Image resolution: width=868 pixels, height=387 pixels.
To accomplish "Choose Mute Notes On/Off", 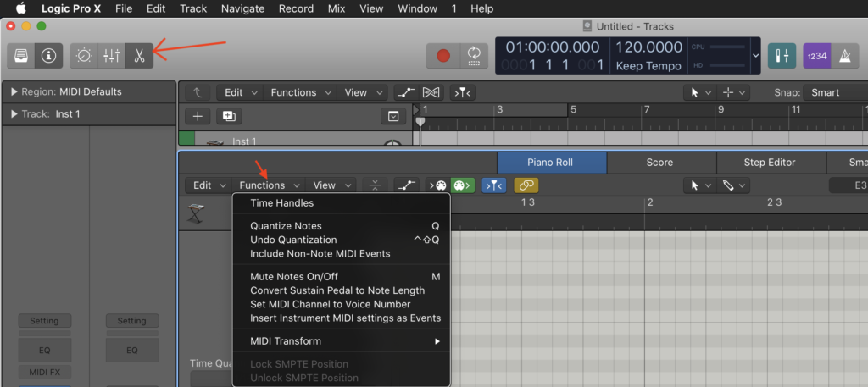I will pos(342,276).
